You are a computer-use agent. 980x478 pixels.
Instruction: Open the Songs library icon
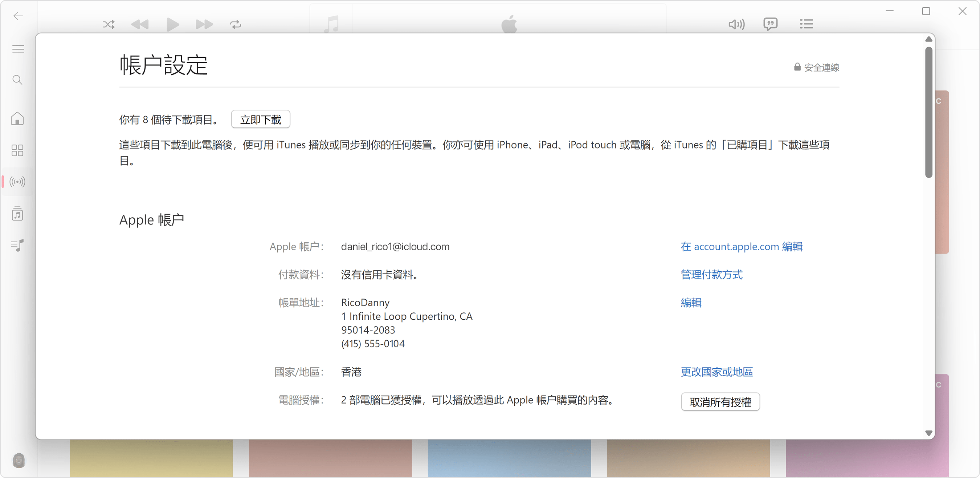17,214
